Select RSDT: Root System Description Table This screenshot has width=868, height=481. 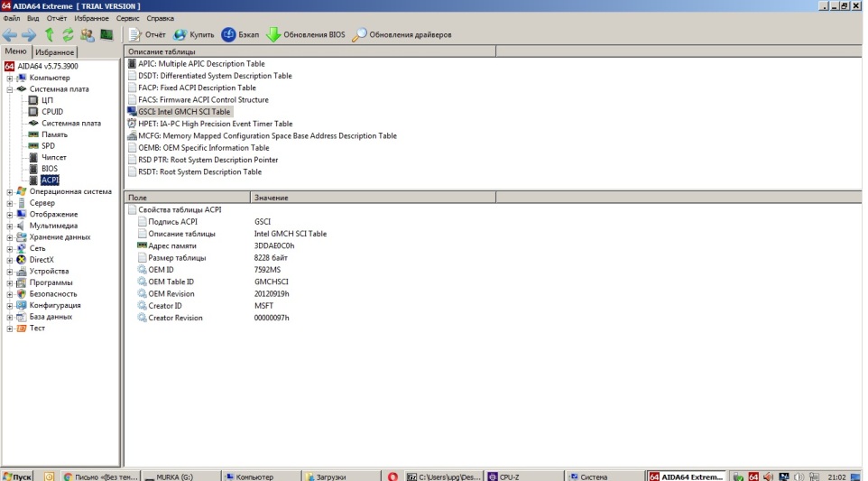199,172
